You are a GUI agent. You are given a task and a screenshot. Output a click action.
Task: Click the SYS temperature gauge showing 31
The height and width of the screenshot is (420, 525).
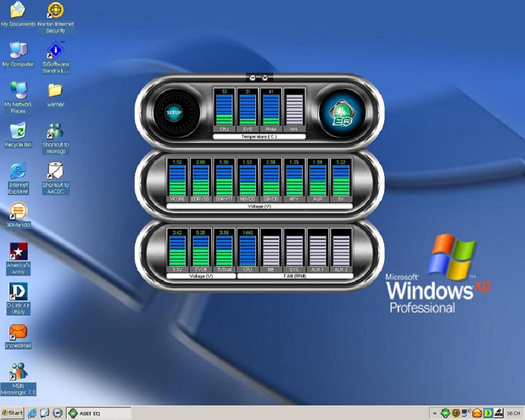point(247,110)
